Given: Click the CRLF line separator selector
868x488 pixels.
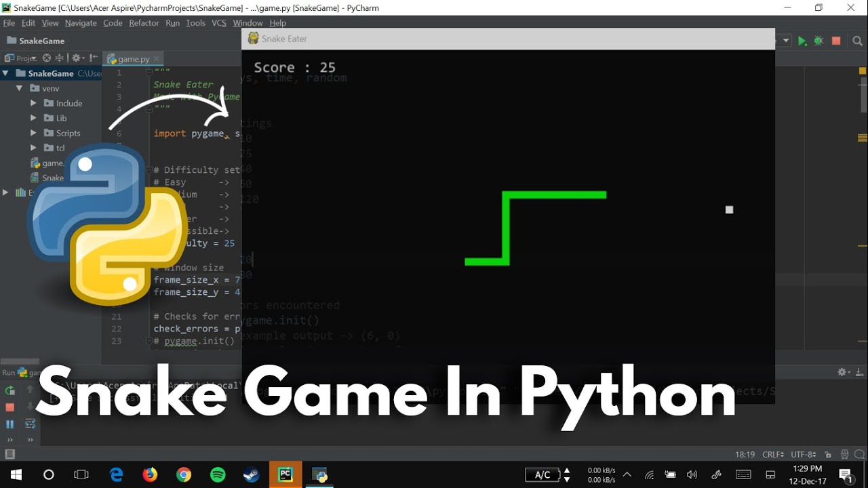Looking at the screenshot, I should (x=773, y=454).
